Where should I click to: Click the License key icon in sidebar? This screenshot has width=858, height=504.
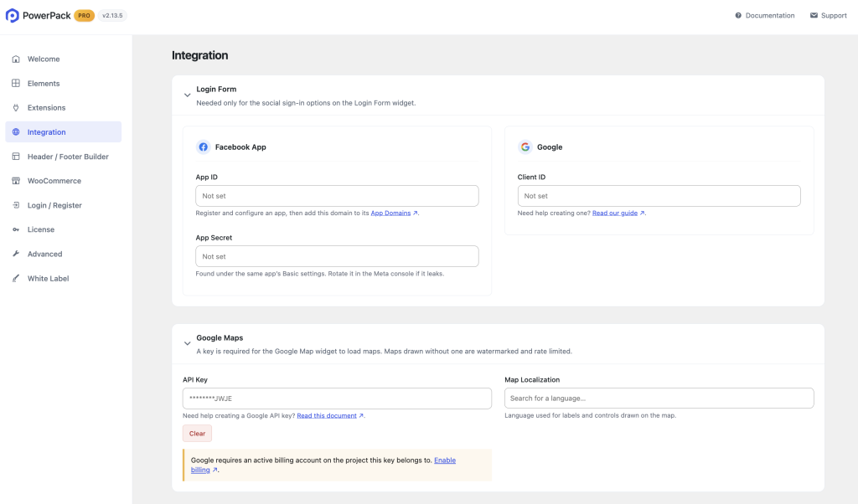(x=16, y=229)
